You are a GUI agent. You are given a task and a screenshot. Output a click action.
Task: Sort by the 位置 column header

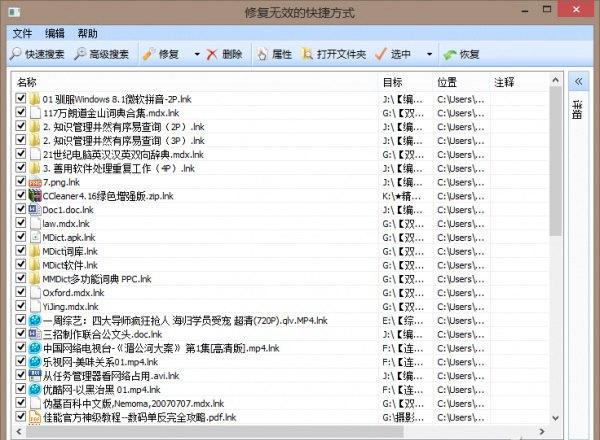pos(462,82)
